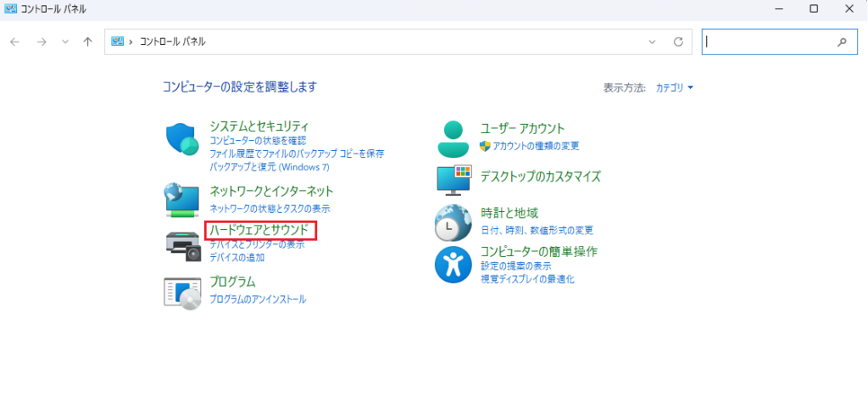Open the 時計と地域 clock globe icon
The width and height of the screenshot is (868, 414).
click(x=453, y=222)
